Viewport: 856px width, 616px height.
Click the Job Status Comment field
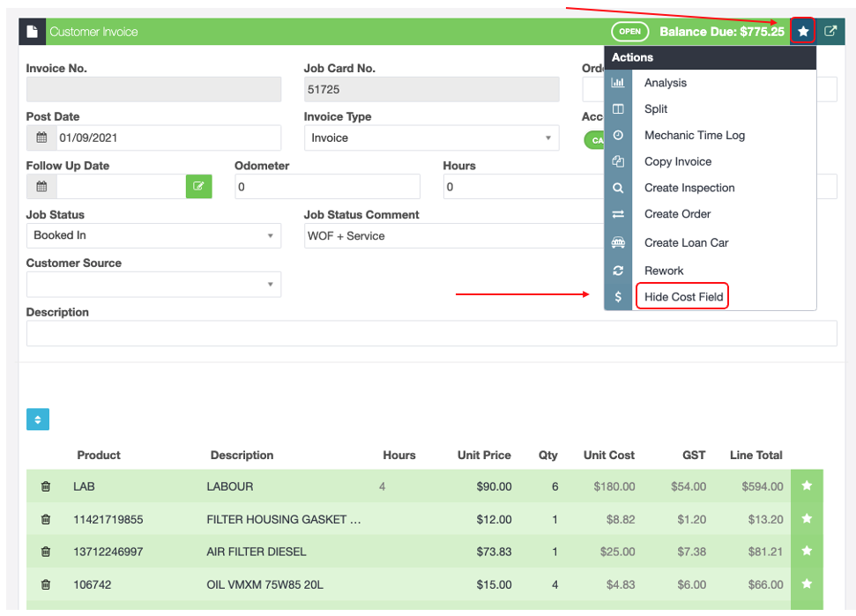point(454,235)
